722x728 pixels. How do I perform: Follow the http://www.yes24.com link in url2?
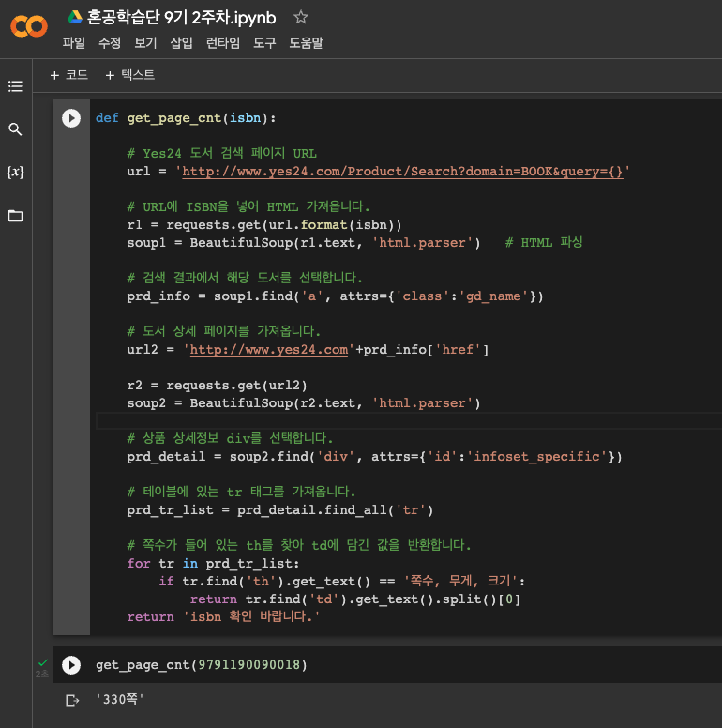[x=269, y=350]
